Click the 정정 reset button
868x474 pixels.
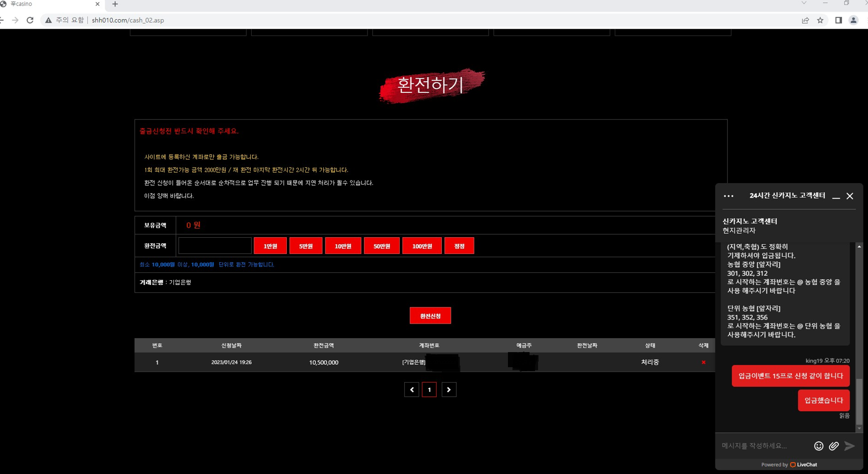coord(459,245)
